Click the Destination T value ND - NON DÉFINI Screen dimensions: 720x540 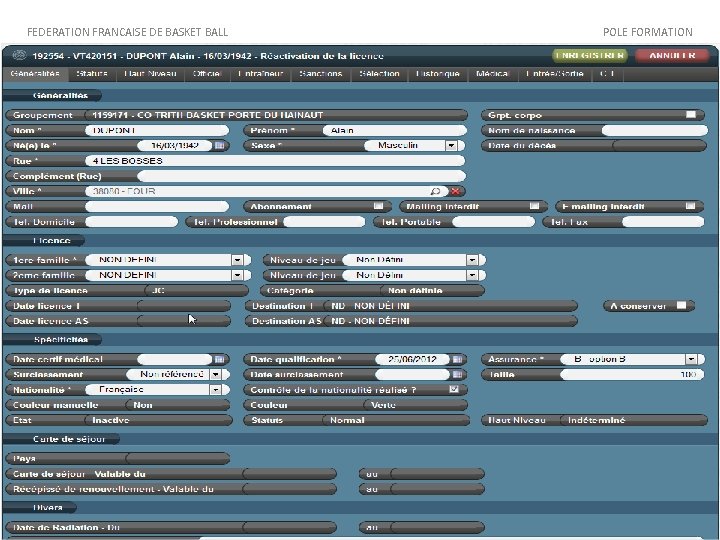[450, 306]
